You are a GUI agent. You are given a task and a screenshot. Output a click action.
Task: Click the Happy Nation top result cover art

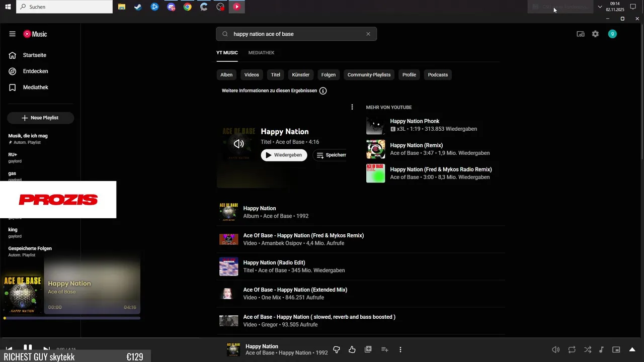coord(239,144)
